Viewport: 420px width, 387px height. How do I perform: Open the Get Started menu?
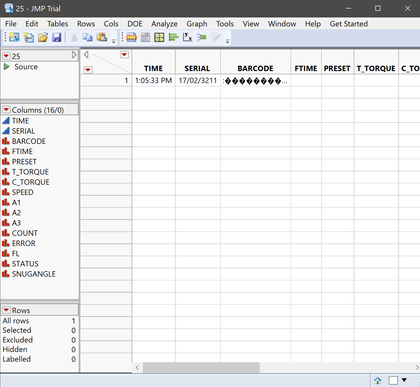click(349, 24)
